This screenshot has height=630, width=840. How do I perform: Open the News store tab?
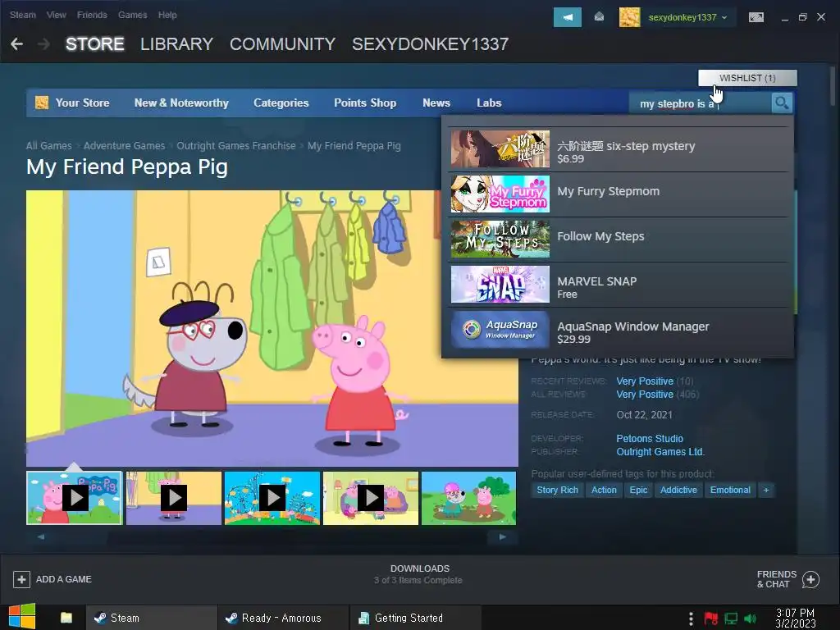(436, 103)
